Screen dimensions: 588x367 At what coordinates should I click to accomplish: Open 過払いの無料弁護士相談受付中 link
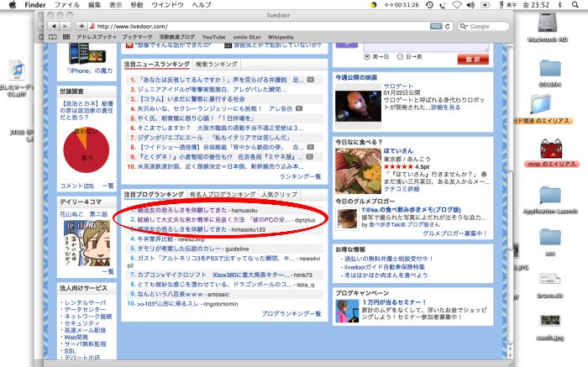[388, 259]
